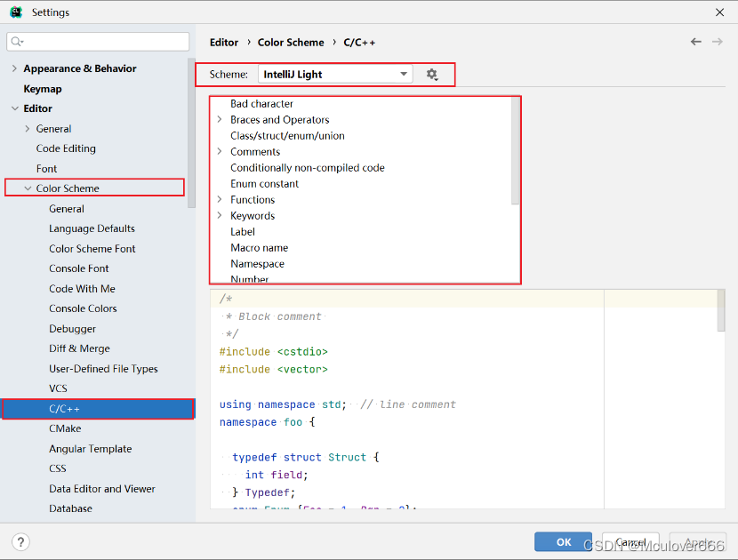Select Bad character attribute
The image size is (738, 560).
point(261,103)
